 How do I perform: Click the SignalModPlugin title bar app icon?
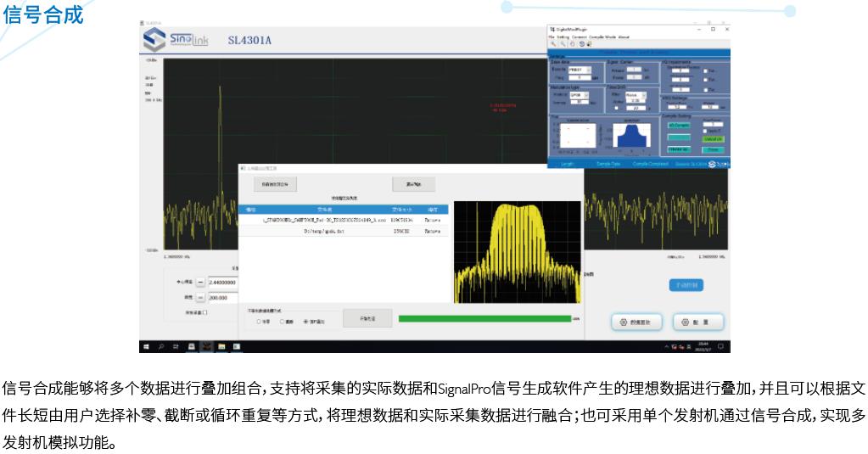(x=553, y=30)
